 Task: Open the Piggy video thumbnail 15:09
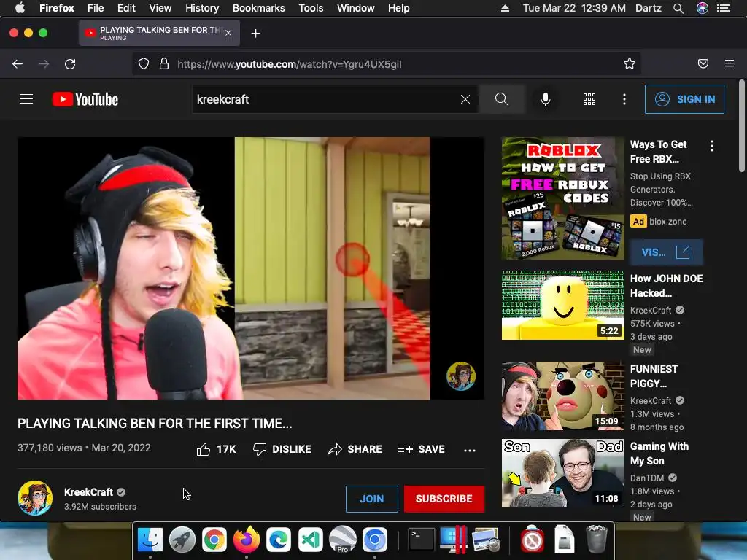tap(562, 396)
